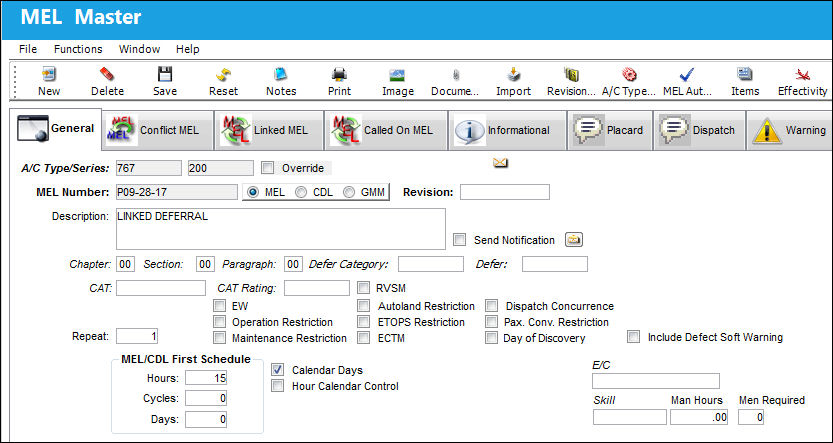The height and width of the screenshot is (443, 833).
Task: Click the Hours field in First Schedule
Action: pos(206,378)
